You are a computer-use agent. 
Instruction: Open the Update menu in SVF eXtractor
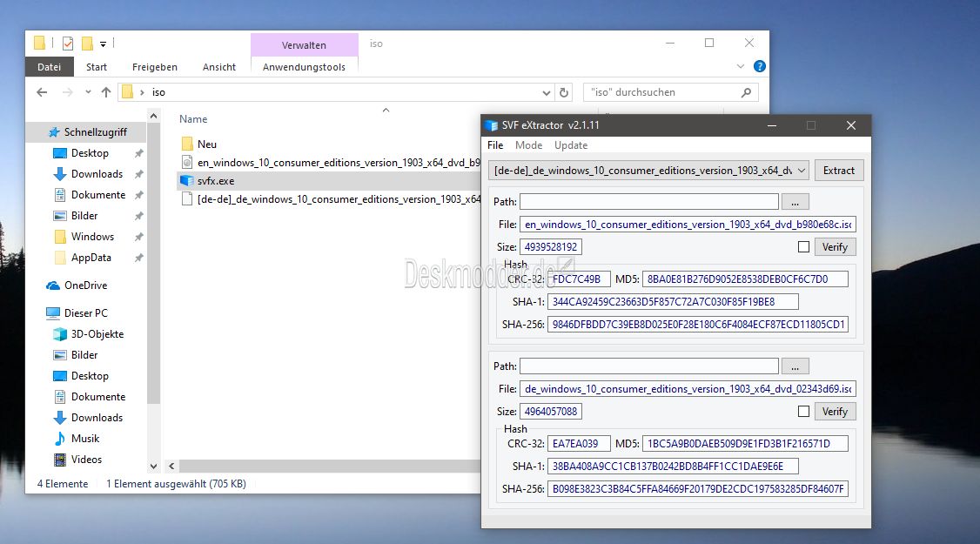[571, 145]
